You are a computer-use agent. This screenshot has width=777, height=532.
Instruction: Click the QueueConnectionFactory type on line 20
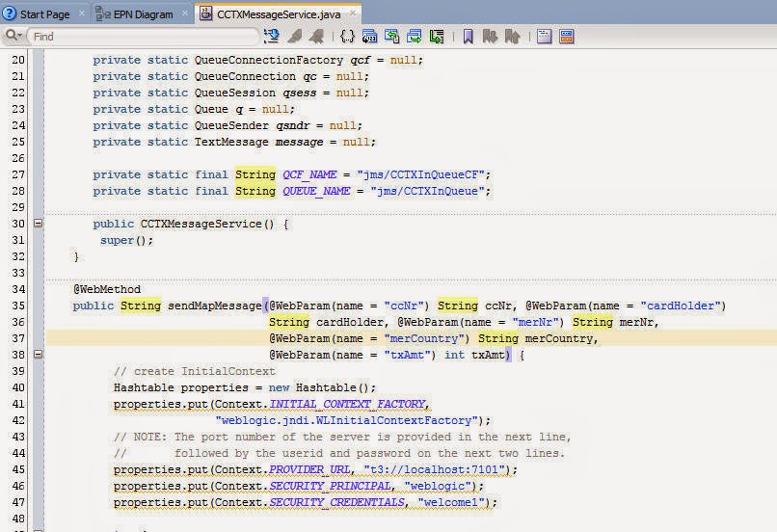coord(269,60)
